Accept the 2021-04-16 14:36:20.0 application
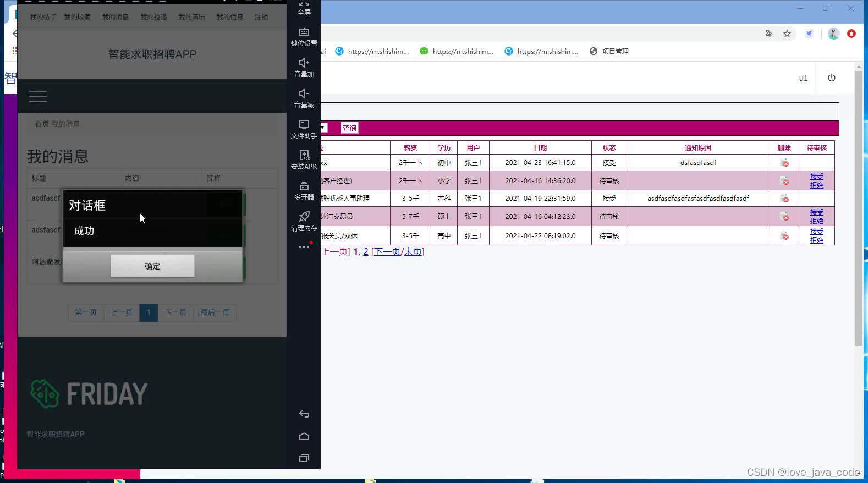Screen dimensions: 868x483 click(817, 177)
